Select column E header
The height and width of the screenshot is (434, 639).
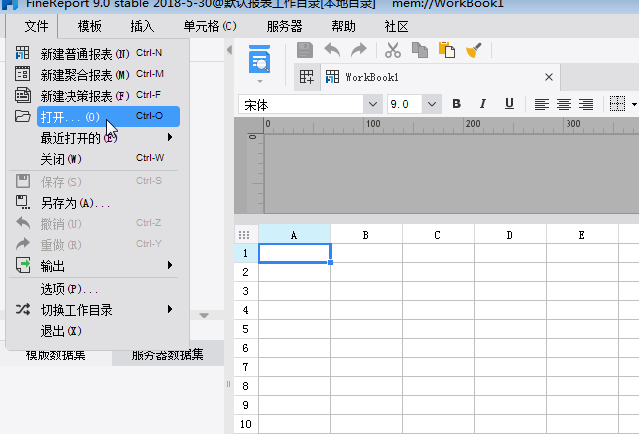(x=582, y=235)
